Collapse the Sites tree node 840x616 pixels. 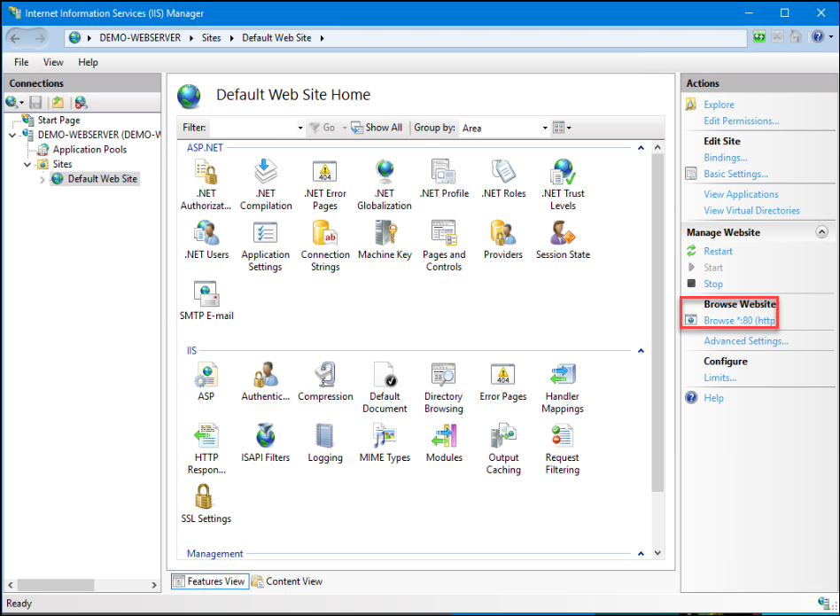pyautogui.click(x=27, y=165)
